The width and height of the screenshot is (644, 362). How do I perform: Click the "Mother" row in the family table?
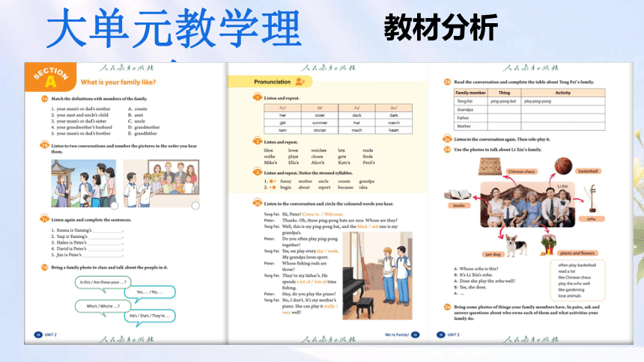[529, 126]
